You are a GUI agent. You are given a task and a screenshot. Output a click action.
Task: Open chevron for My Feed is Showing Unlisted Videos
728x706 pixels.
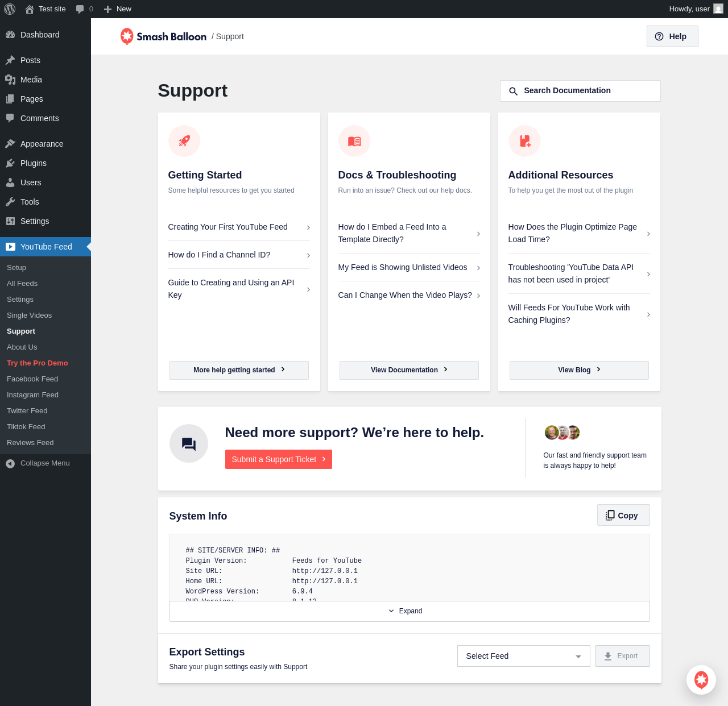[x=478, y=268]
